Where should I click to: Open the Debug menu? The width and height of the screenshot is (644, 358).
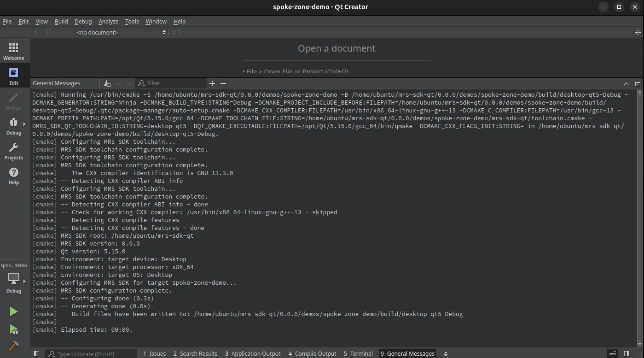tap(83, 21)
